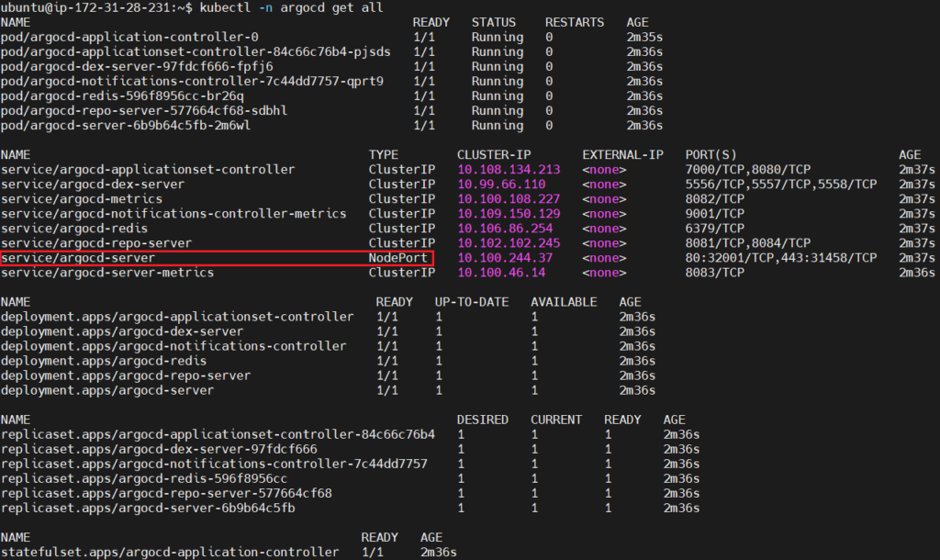
Task: Click the statefulset.apps/argocd-application-controller name
Action: pos(170,552)
